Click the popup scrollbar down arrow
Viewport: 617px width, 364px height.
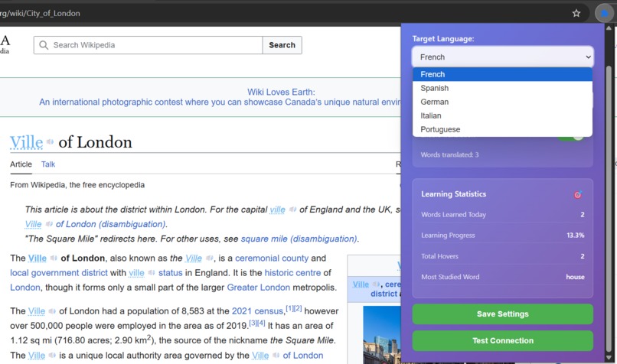[x=609, y=358]
